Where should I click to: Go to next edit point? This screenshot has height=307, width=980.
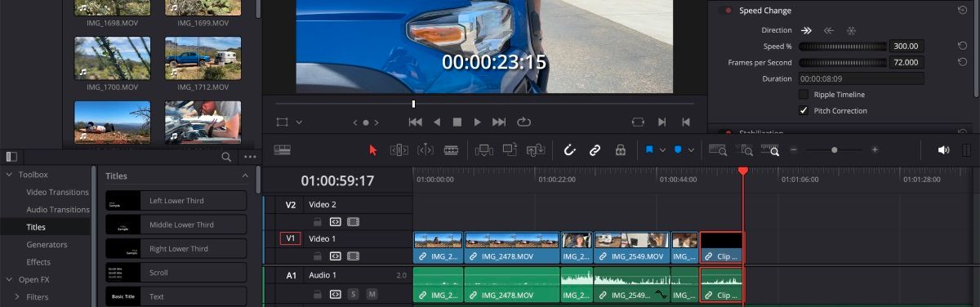coord(663,122)
